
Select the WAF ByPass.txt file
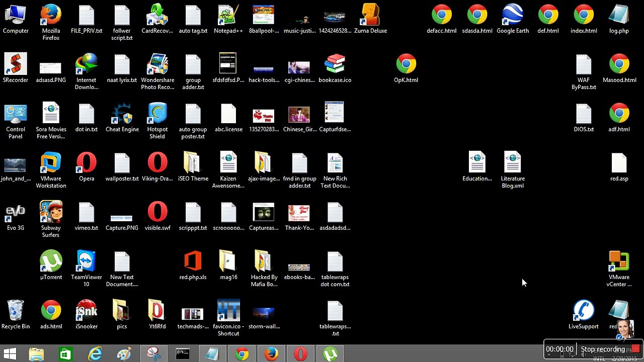tap(584, 65)
